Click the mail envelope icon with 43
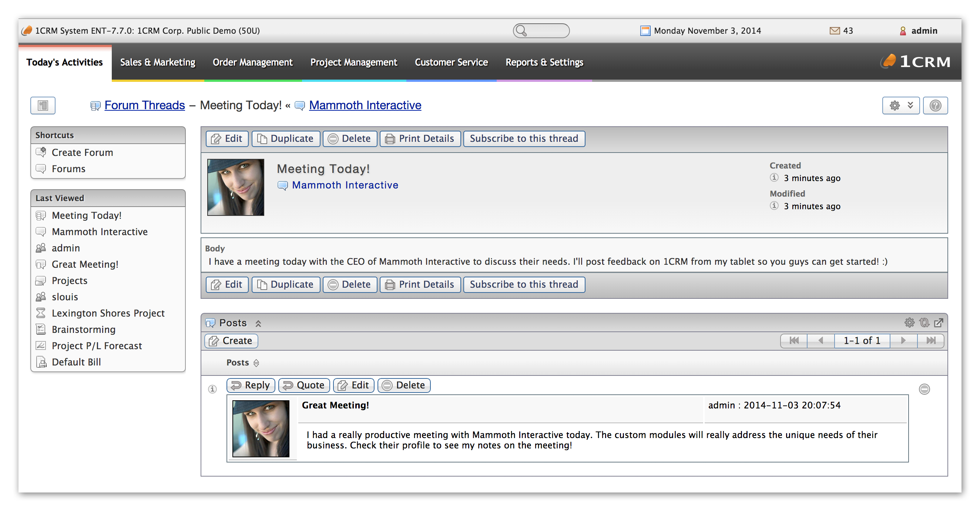The height and width of the screenshot is (511, 980). coord(834,30)
